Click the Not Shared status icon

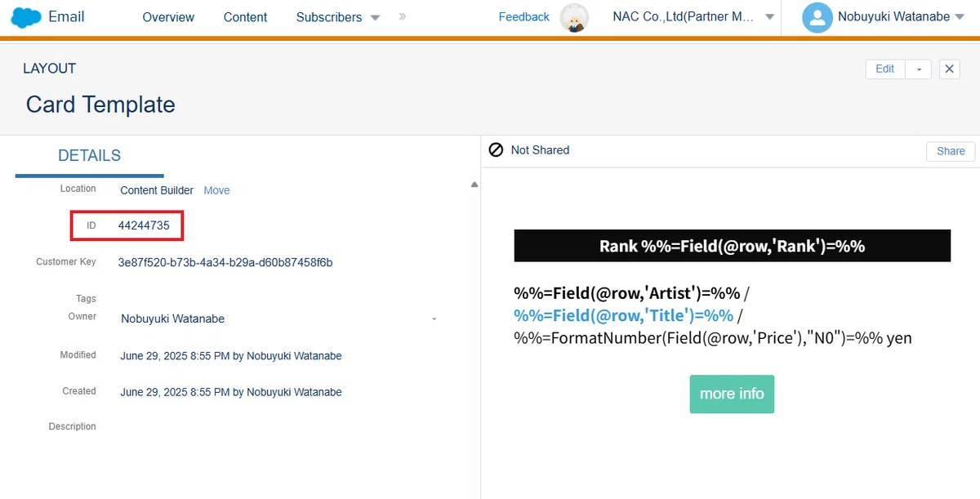(496, 149)
